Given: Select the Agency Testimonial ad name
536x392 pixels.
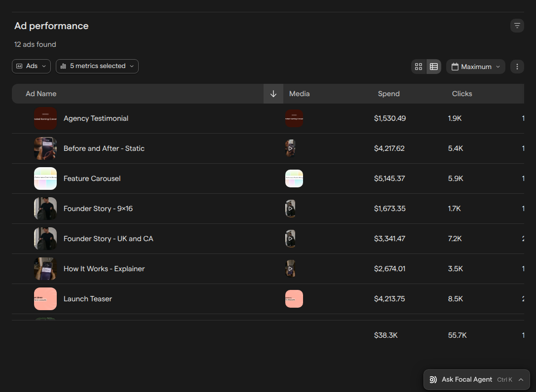Looking at the screenshot, I should coord(96,118).
